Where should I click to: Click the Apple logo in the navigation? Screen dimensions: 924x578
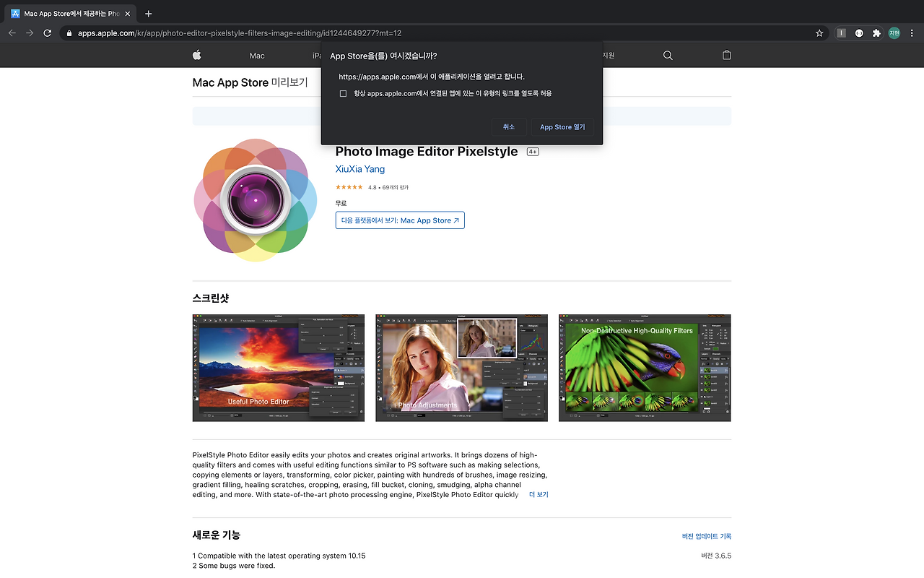[x=196, y=56]
